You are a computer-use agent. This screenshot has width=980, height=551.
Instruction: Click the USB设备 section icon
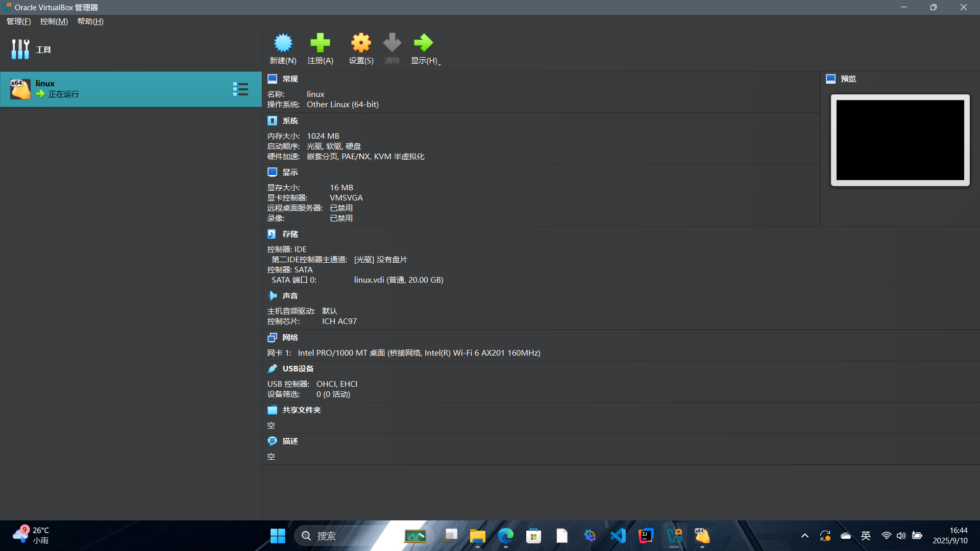coord(272,369)
